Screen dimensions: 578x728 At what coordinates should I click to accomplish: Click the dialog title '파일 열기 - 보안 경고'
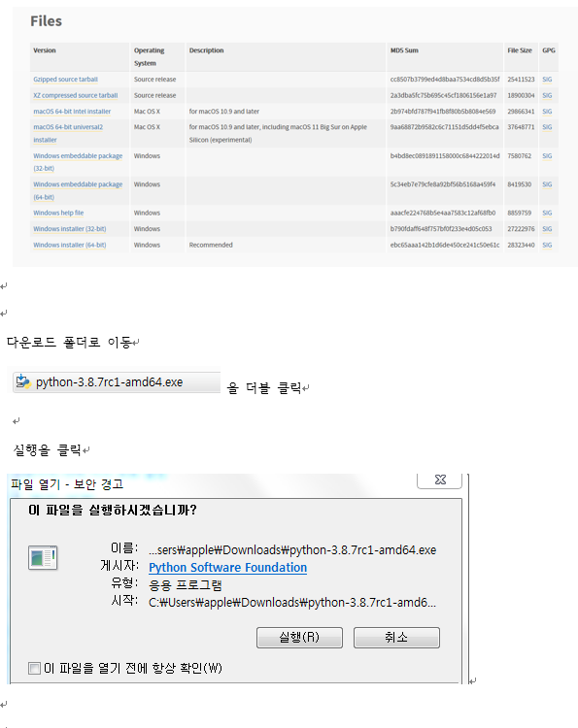coord(67,484)
